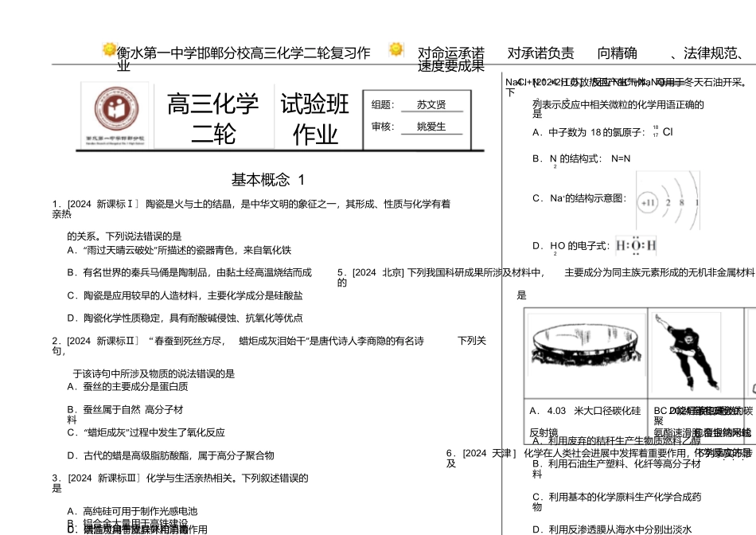The image size is (756, 535).
Task: Select option B 蚕丝属于自然高分子材料
Action: (x=126, y=415)
